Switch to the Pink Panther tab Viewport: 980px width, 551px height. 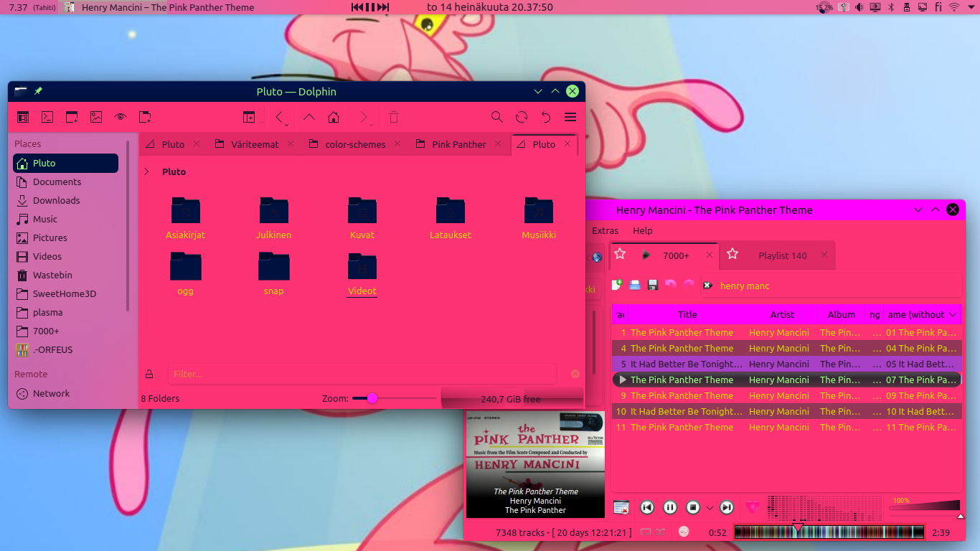pyautogui.click(x=459, y=144)
